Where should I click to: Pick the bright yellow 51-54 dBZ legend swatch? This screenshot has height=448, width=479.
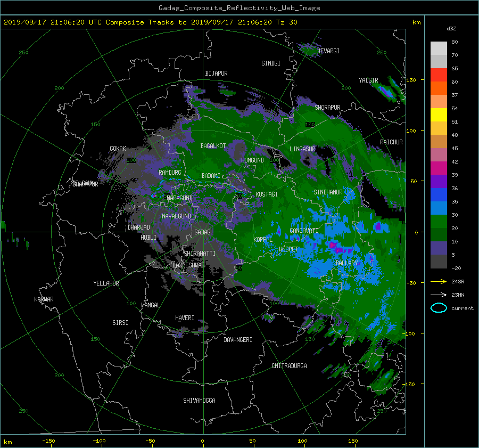pos(439,115)
